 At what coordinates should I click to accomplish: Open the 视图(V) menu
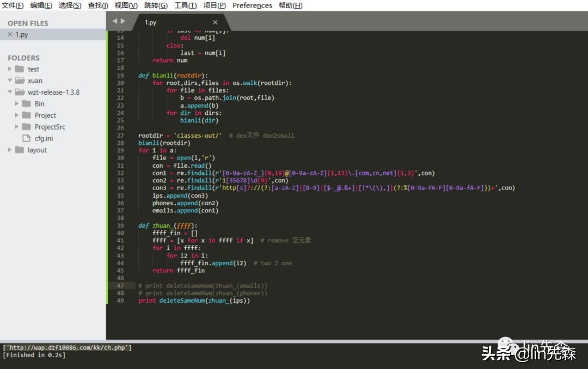click(126, 5)
